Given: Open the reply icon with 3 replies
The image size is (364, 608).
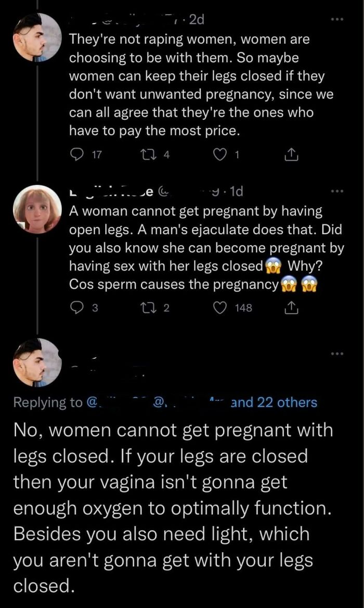Looking at the screenshot, I should tap(76, 307).
